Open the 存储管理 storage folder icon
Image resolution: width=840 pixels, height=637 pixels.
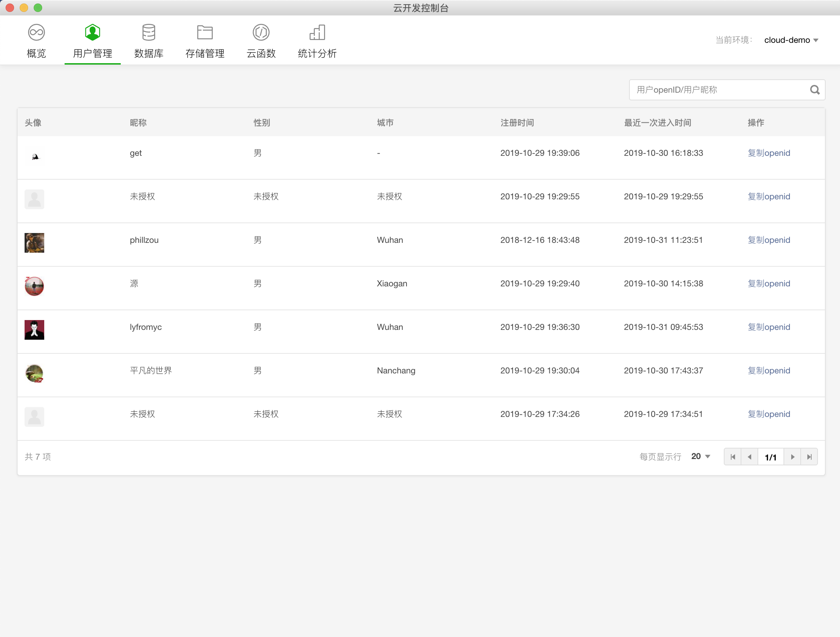[x=205, y=33]
